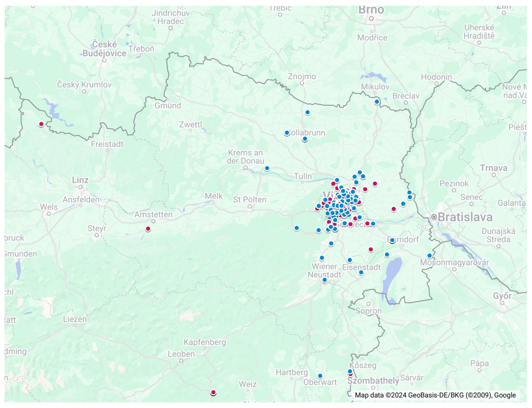Select the blue marker at Wiener Neustadt
The width and height of the screenshot is (532, 408).
pos(325,280)
